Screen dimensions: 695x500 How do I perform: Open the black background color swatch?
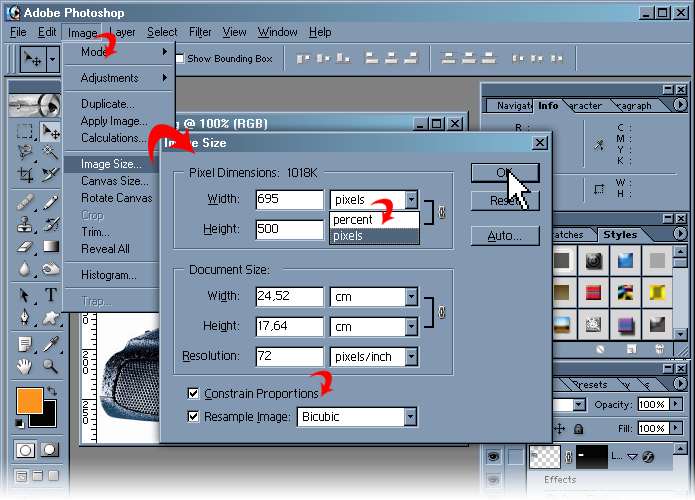point(48,418)
